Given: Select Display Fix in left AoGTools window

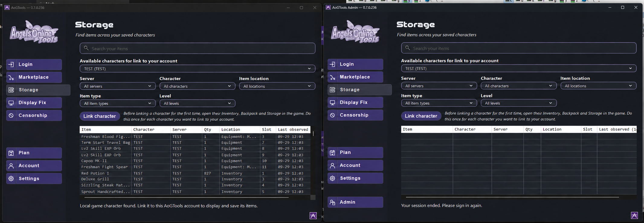Looking at the screenshot, I should 34,103.
